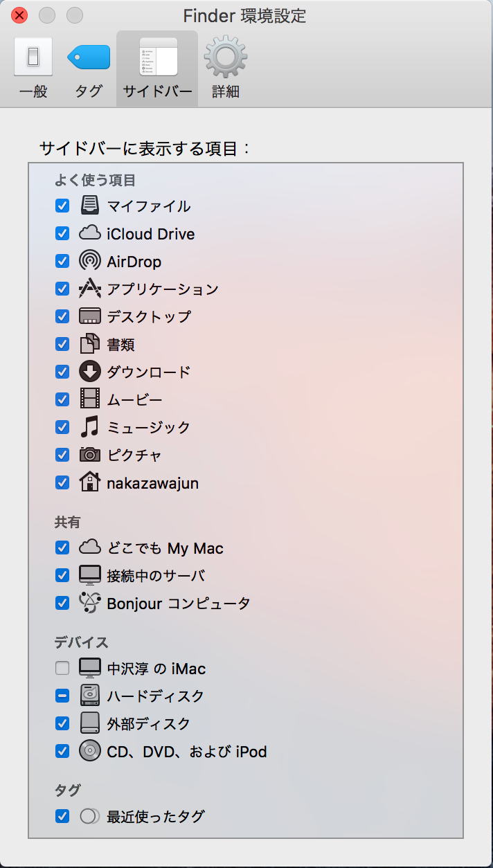Toggle the ムービー checkbox
This screenshot has width=493, height=868.
tap(62, 399)
